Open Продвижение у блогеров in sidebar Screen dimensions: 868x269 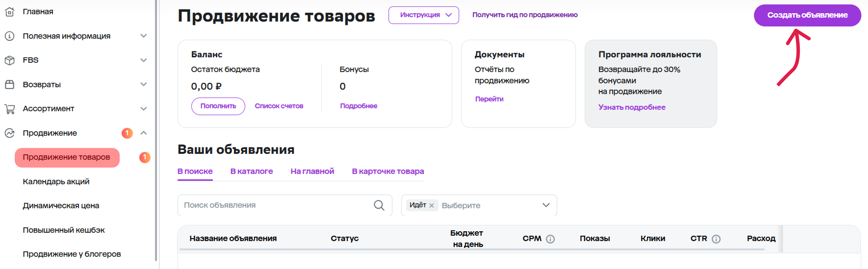(72, 254)
